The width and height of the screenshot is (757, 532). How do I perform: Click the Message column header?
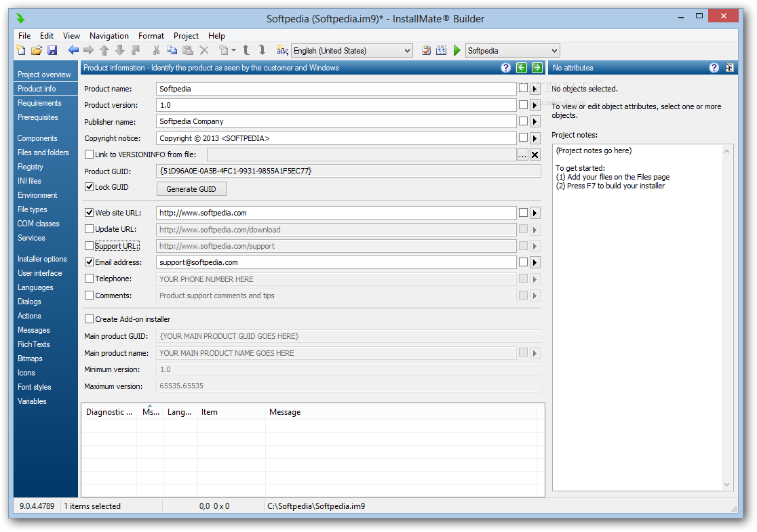[x=285, y=412]
